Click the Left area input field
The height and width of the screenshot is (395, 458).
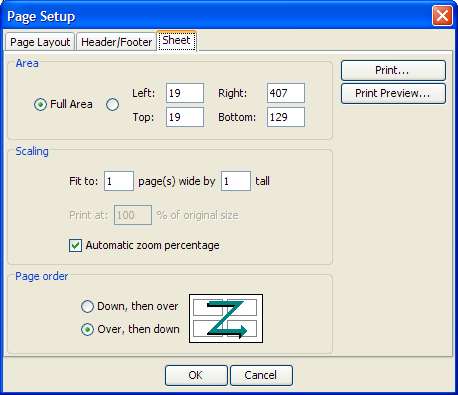tap(185, 93)
